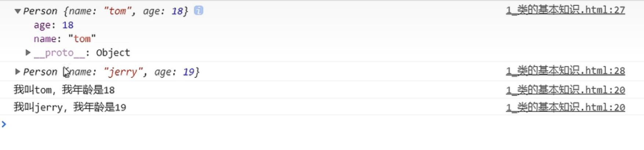Open html:20 link on the 我叫jerry line
Image resolution: width=644 pixels, height=150 pixels.
565,107
